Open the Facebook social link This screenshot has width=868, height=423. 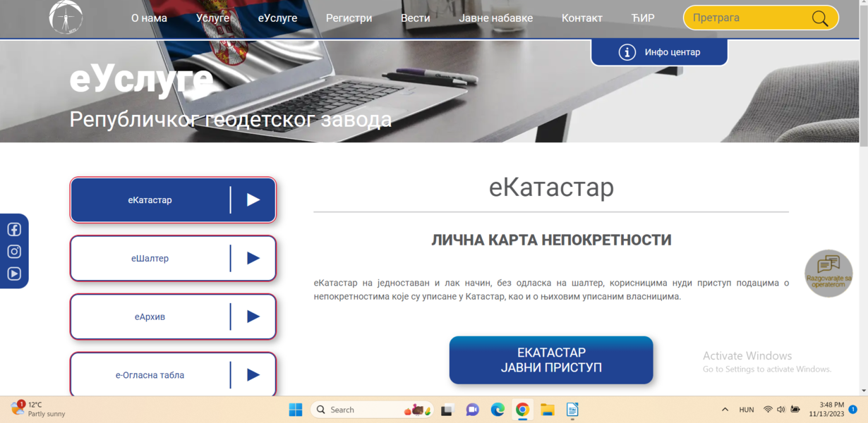click(x=14, y=229)
